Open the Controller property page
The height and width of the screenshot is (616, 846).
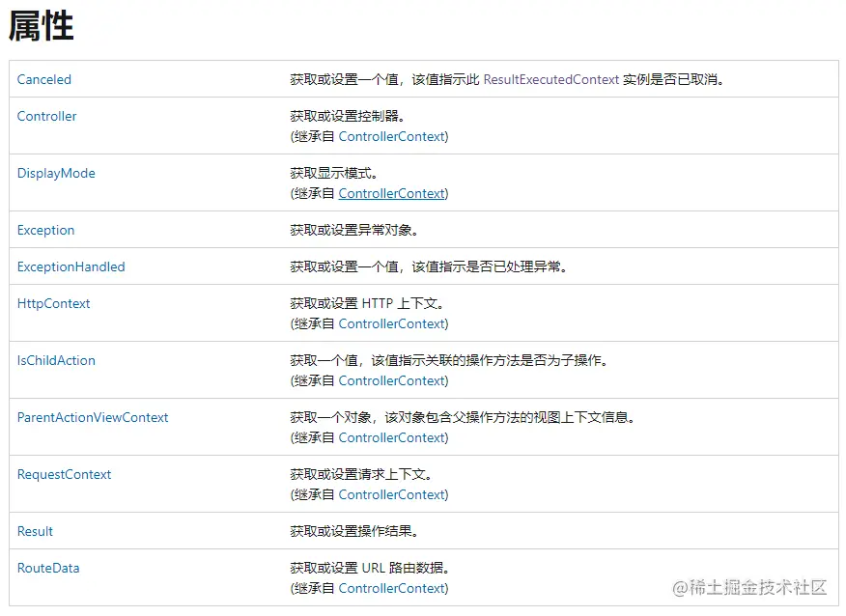coord(46,116)
